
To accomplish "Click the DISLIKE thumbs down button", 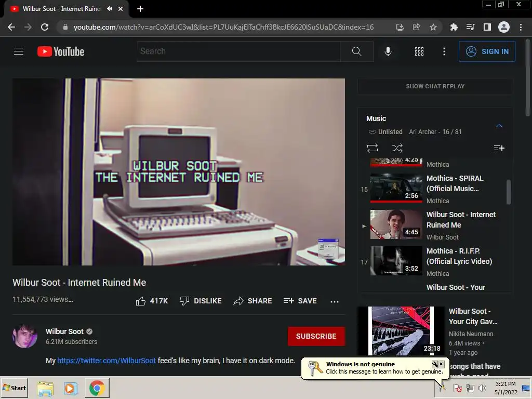I will (x=201, y=301).
